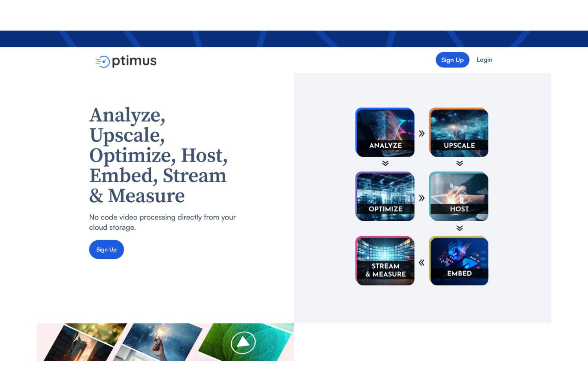The height and width of the screenshot is (392, 588).
Task: Click the Sign Up button in header
Action: [x=452, y=60]
